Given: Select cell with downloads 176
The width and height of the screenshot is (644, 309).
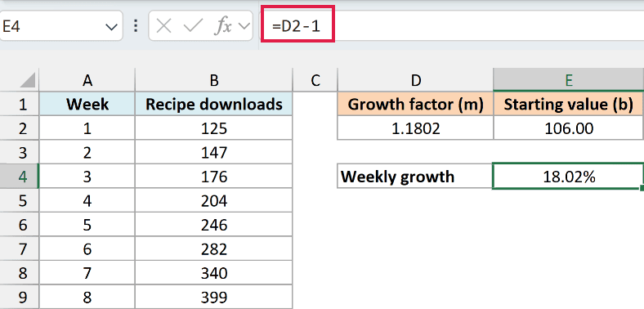Looking at the screenshot, I should (x=213, y=177).
